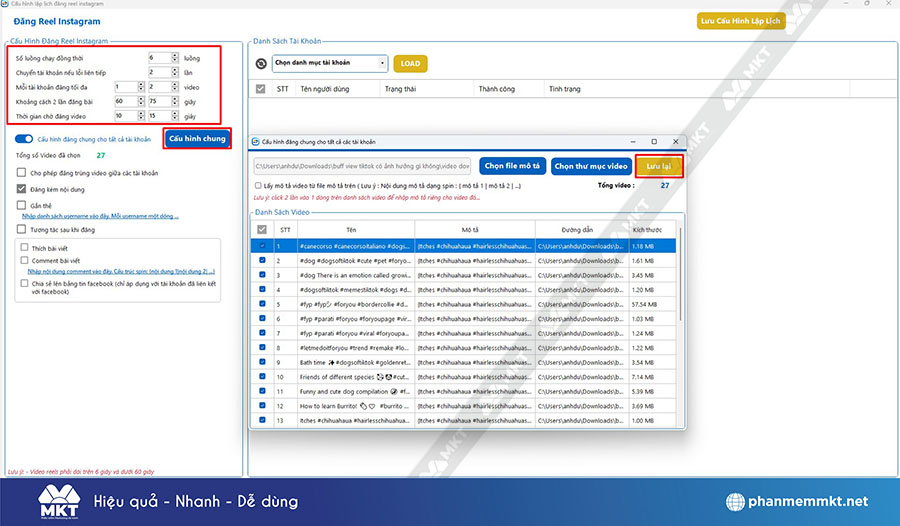Click the refresh icon beside account category dropdown
This screenshot has width=900, height=526.
click(261, 64)
